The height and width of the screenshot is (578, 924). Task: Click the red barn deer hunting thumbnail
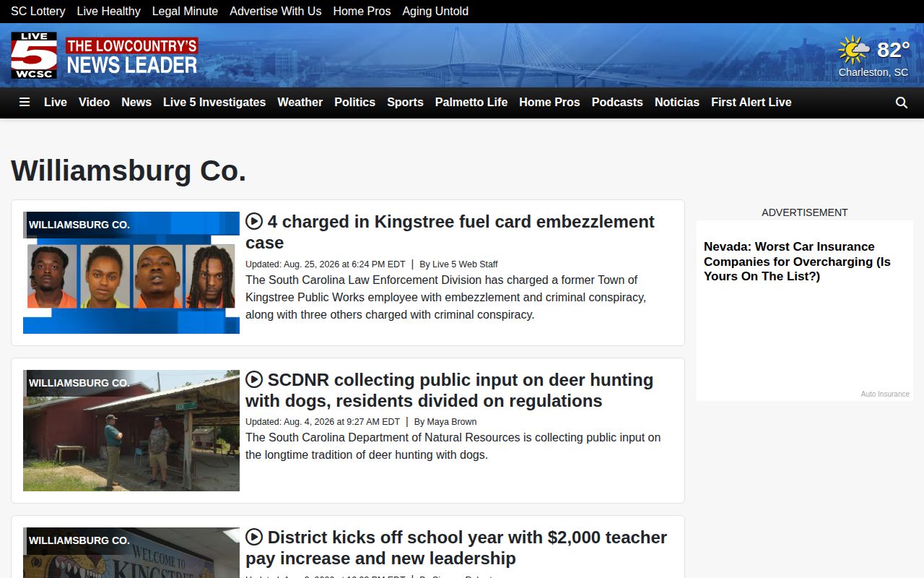131,431
